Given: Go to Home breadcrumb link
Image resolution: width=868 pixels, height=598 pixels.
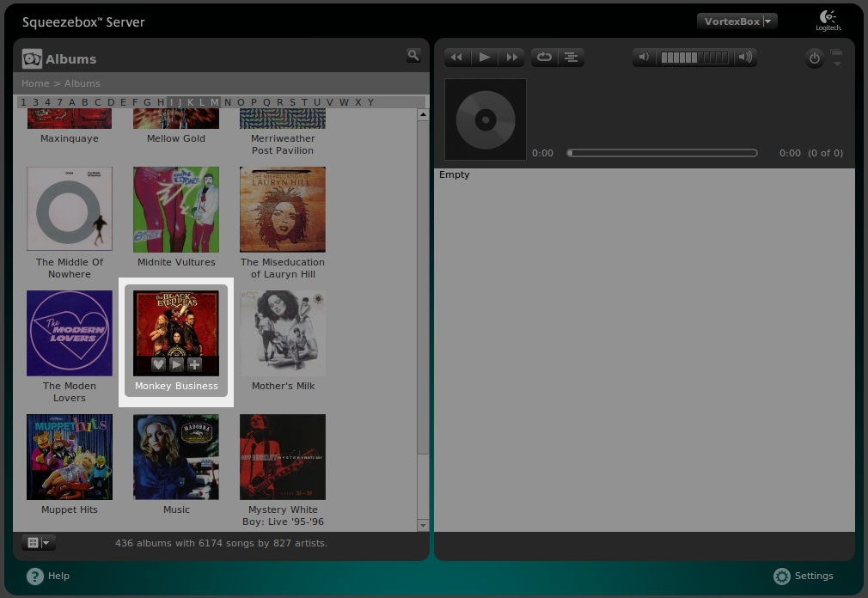Looking at the screenshot, I should tap(35, 83).
